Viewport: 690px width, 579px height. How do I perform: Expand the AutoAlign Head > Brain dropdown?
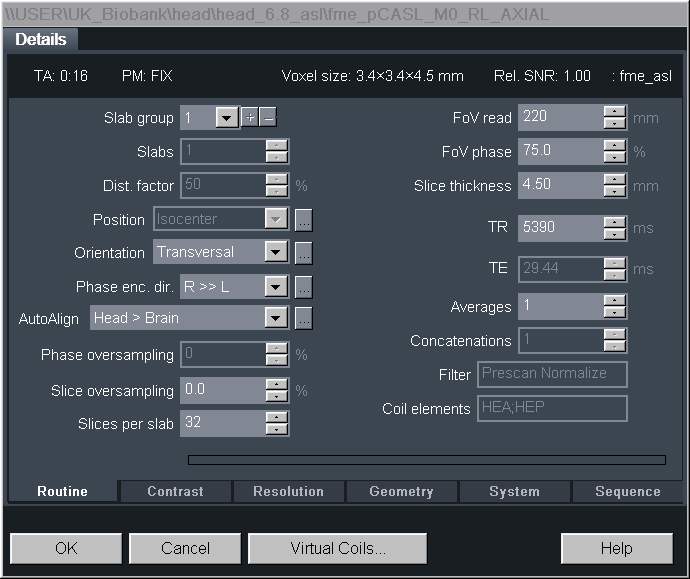(x=277, y=319)
